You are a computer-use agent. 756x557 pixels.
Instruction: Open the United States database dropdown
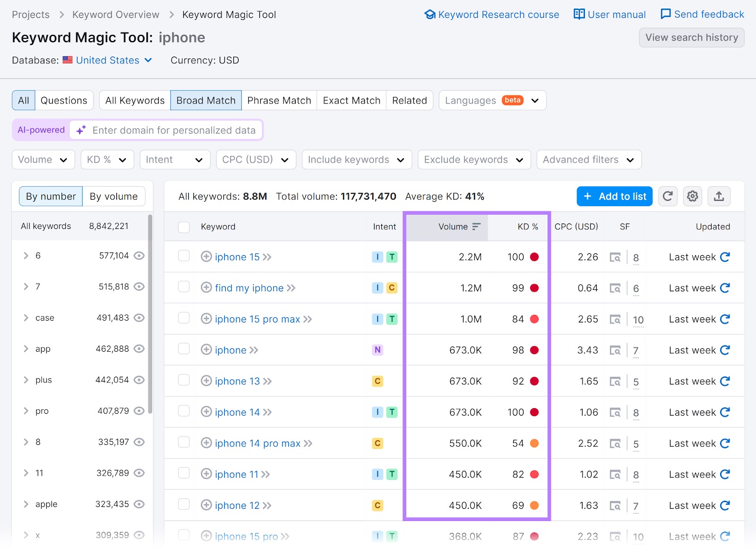pos(107,60)
